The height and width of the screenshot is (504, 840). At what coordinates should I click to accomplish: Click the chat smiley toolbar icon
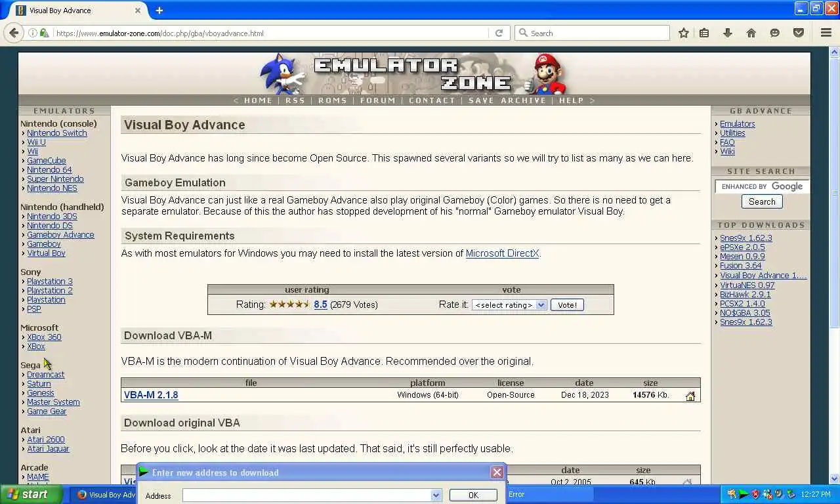[775, 33]
